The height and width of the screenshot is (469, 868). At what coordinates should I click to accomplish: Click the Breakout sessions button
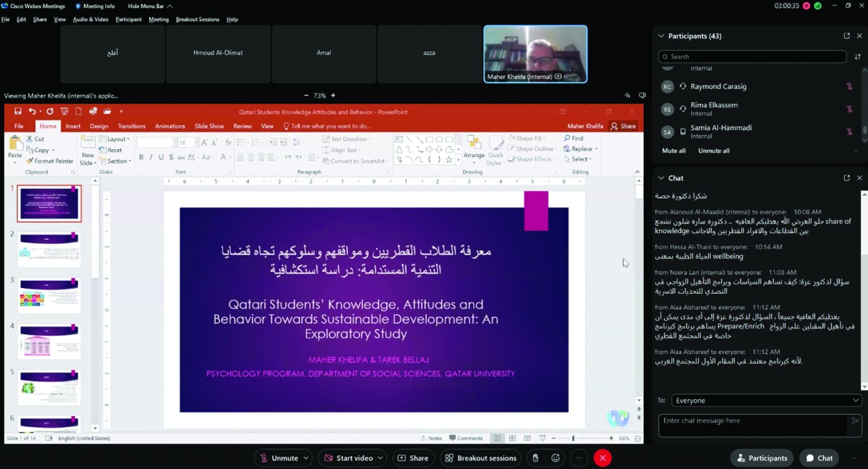tap(481, 457)
